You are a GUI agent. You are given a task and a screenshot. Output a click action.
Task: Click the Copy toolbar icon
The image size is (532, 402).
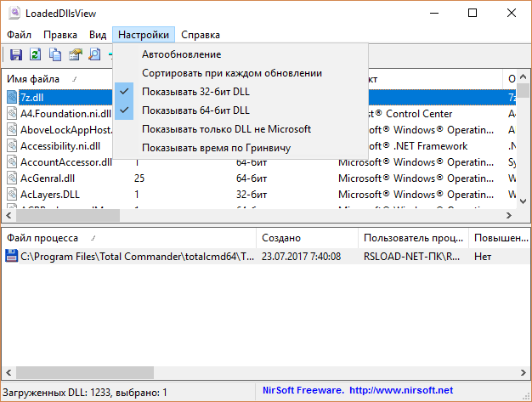[55, 55]
